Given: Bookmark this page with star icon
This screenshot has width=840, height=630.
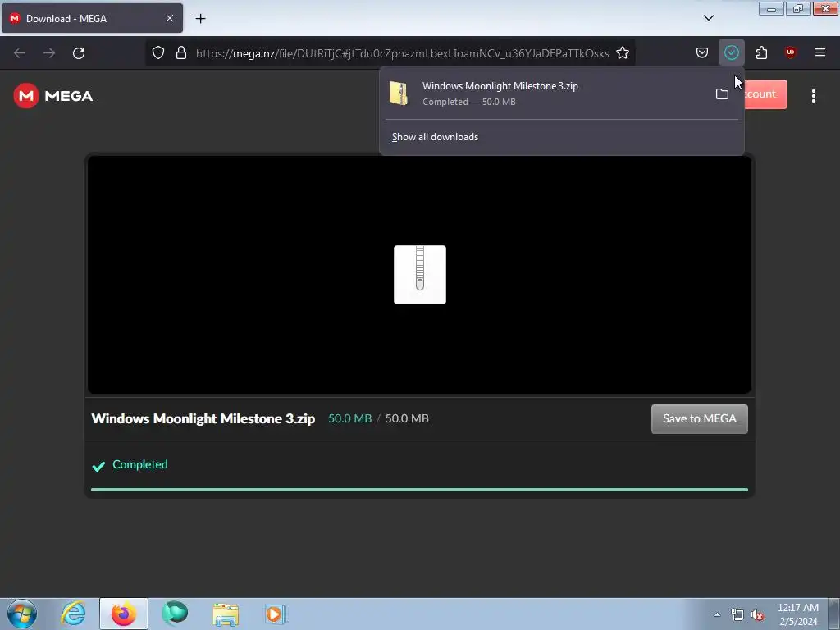Looking at the screenshot, I should click(623, 53).
